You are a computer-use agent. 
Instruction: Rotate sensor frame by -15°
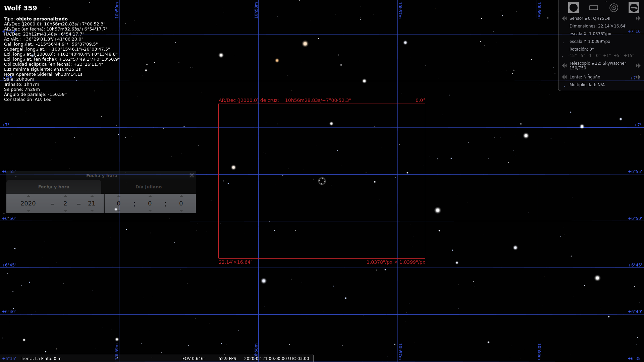(572, 56)
